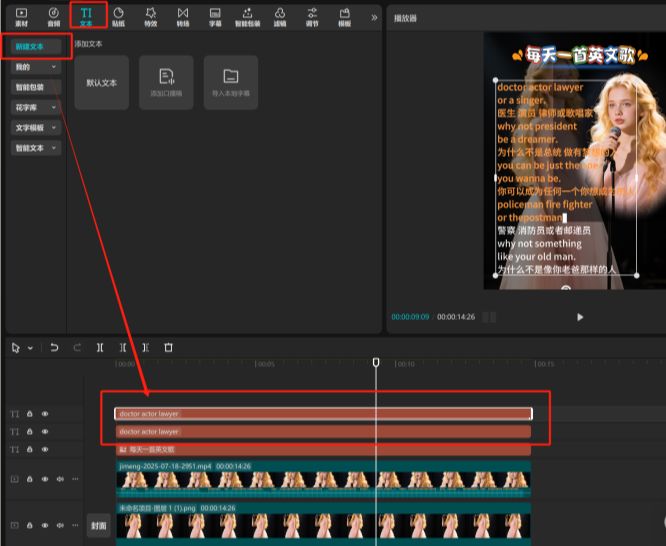
Task: Open the 滤镜 filters panel icon
Action: [280, 16]
